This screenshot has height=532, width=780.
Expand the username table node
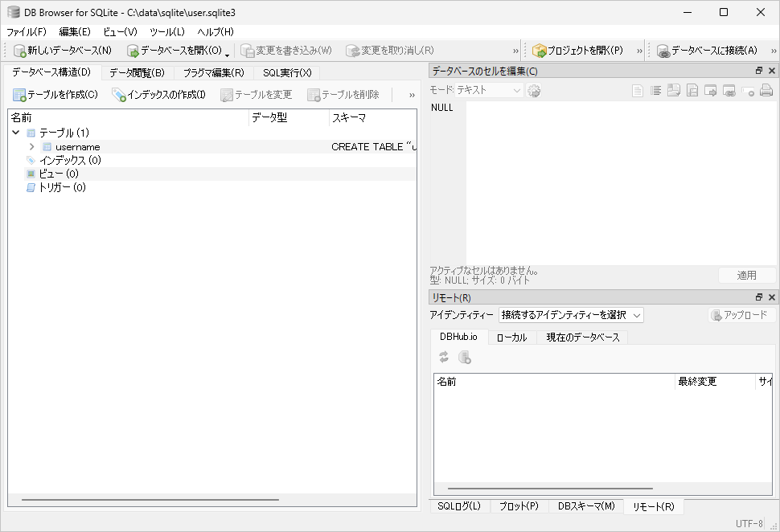(31, 147)
